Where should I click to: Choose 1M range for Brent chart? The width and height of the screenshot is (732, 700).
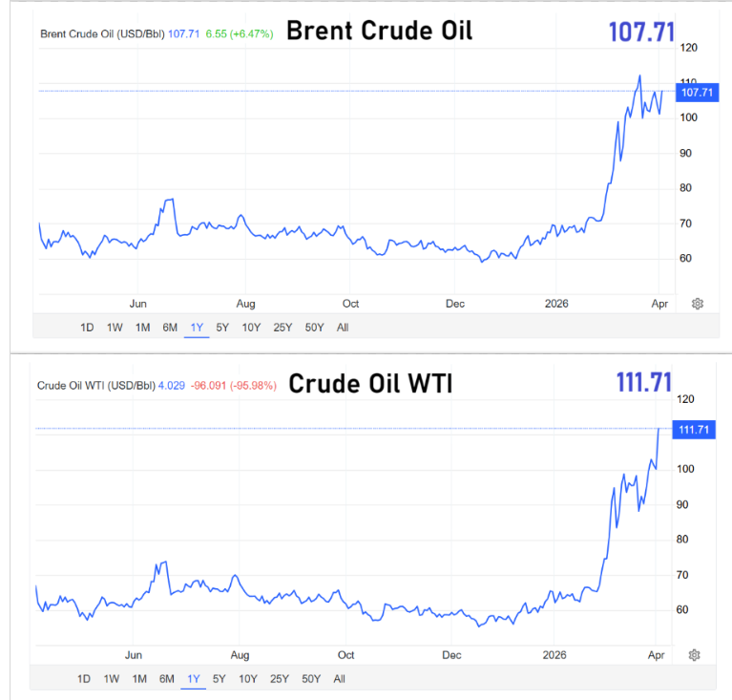(x=142, y=328)
